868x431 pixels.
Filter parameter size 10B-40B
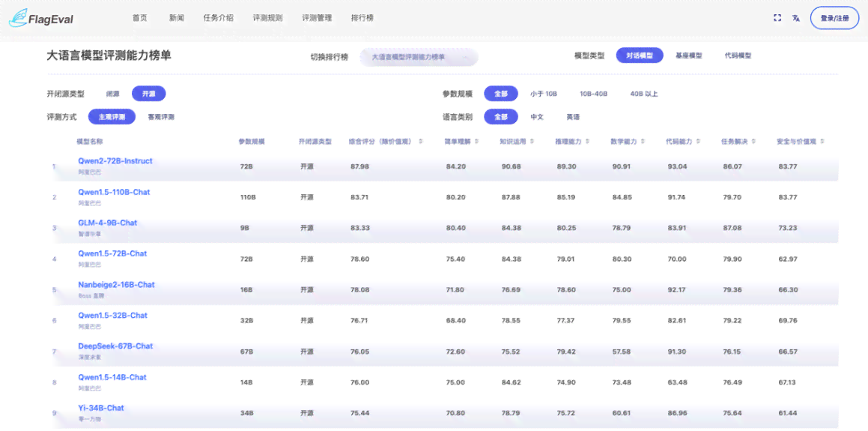[593, 94]
